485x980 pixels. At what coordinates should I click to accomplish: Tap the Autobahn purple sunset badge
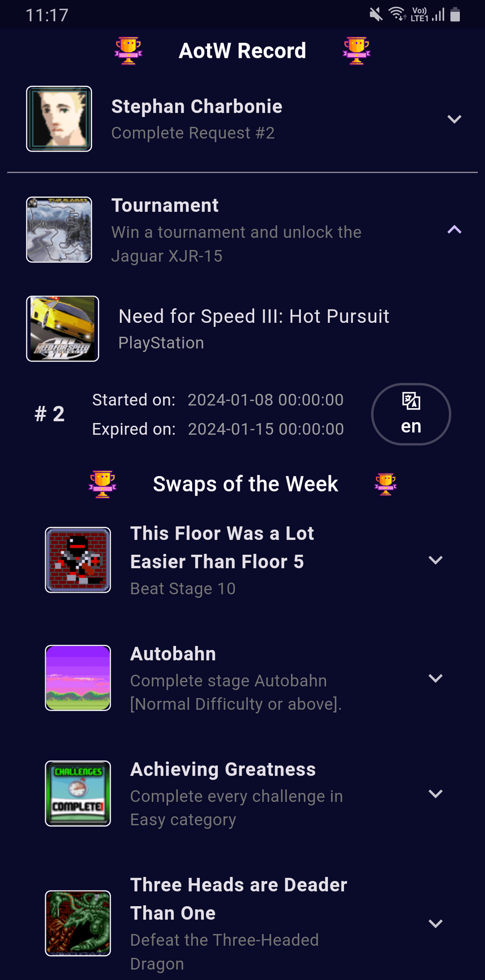[x=78, y=678]
